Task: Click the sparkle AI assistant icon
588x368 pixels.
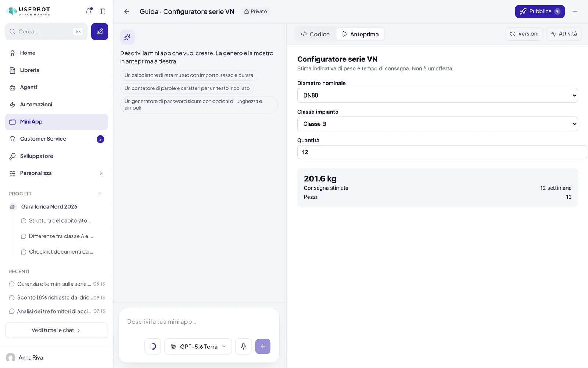Action: (128, 37)
